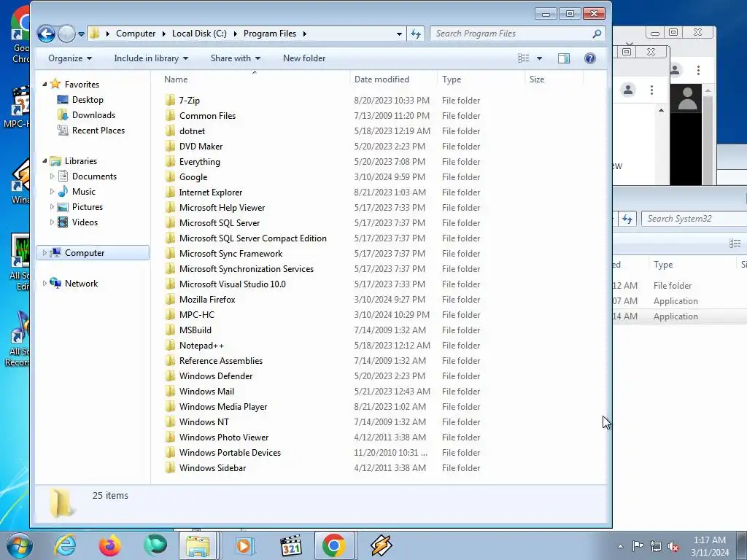Select Computer in the navigation pane

(x=93, y=253)
